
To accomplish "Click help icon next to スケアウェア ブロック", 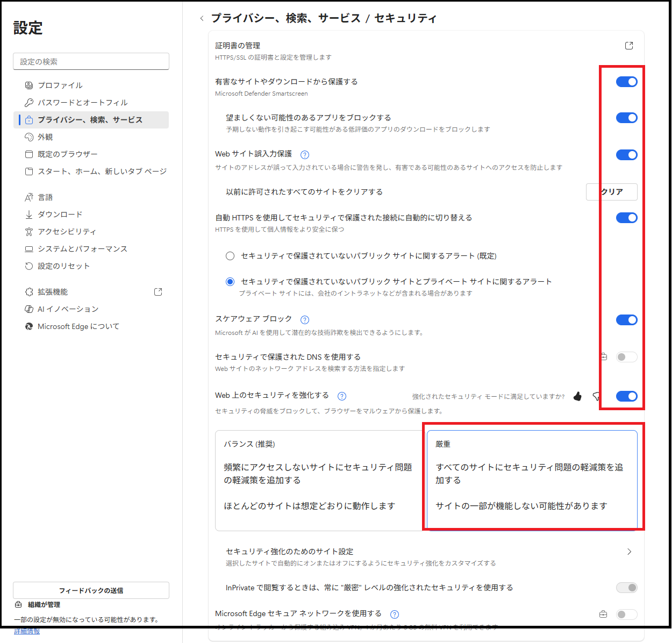I will click(x=305, y=320).
